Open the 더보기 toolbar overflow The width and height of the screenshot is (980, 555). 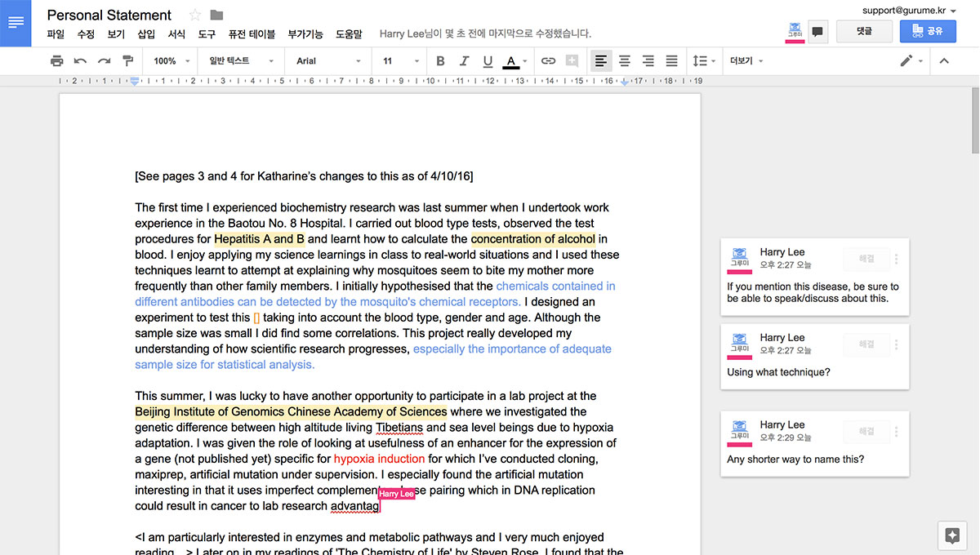click(746, 61)
